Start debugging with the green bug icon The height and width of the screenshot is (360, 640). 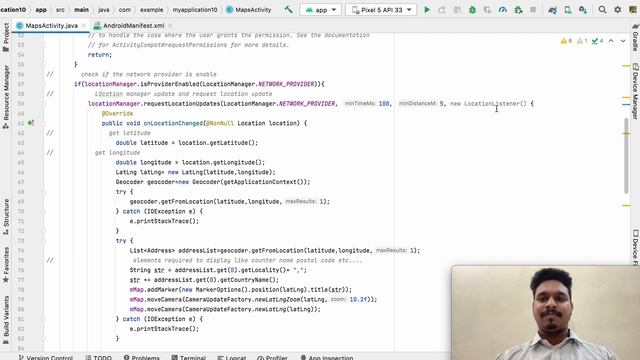tap(472, 9)
